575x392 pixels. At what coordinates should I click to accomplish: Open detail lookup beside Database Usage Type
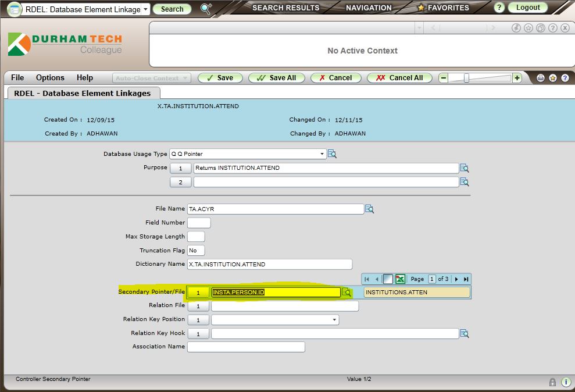click(332, 154)
